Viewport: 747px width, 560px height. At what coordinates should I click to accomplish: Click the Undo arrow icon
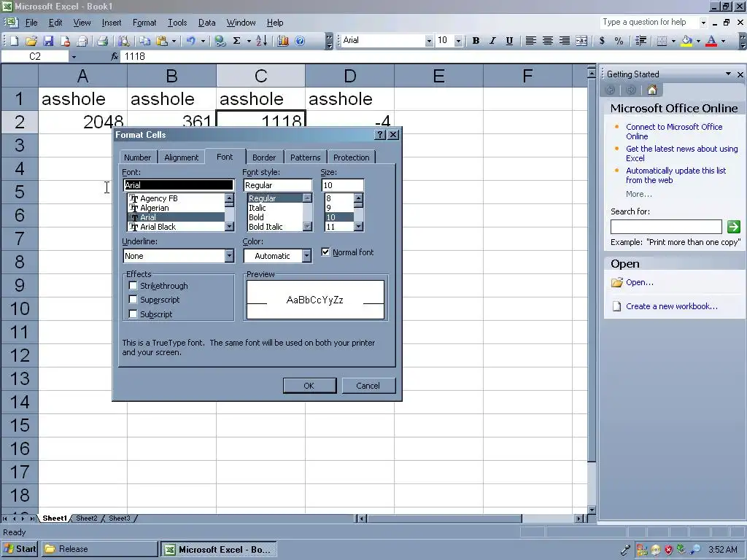(191, 41)
